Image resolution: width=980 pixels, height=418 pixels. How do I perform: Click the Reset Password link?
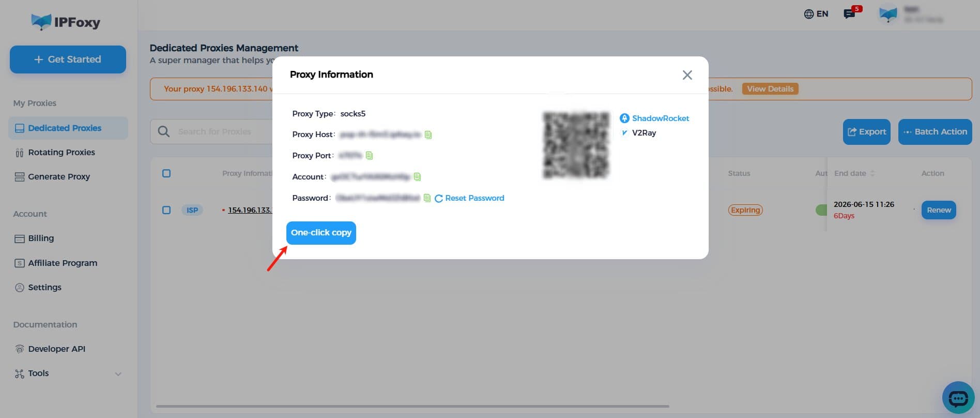pos(469,198)
